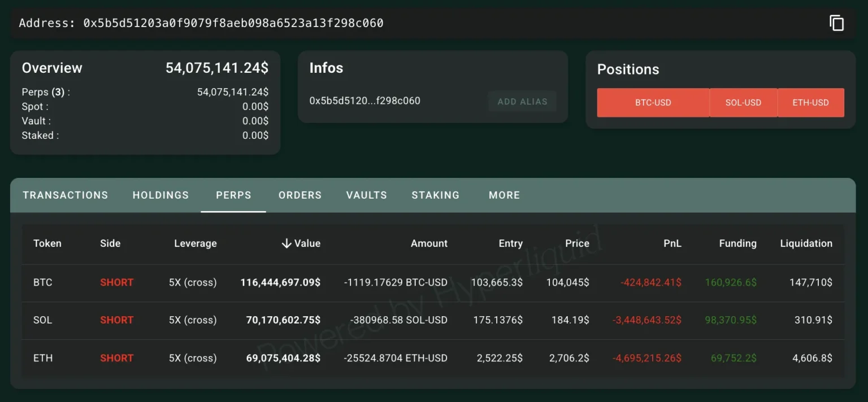Sort the table by the Entry column
The width and height of the screenshot is (868, 402).
510,243
